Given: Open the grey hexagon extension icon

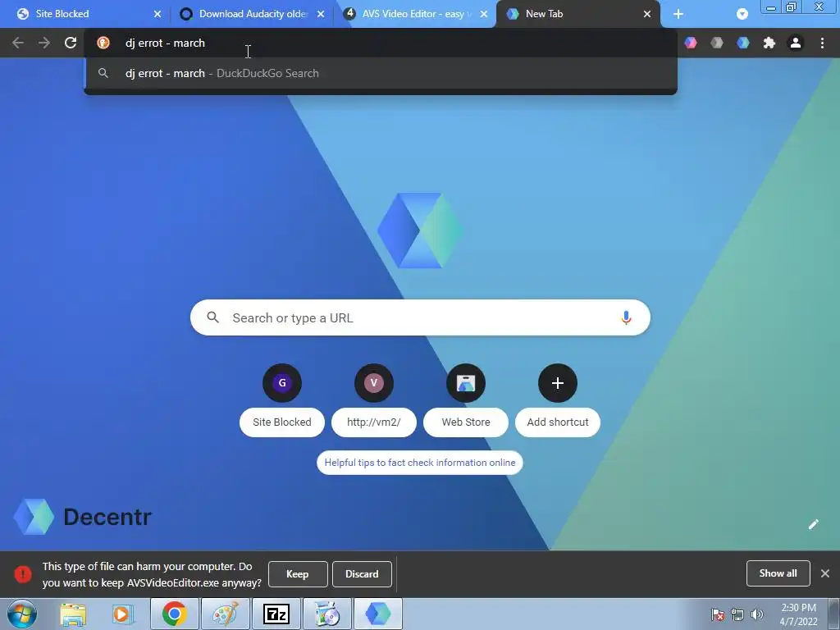Looking at the screenshot, I should coord(717,43).
